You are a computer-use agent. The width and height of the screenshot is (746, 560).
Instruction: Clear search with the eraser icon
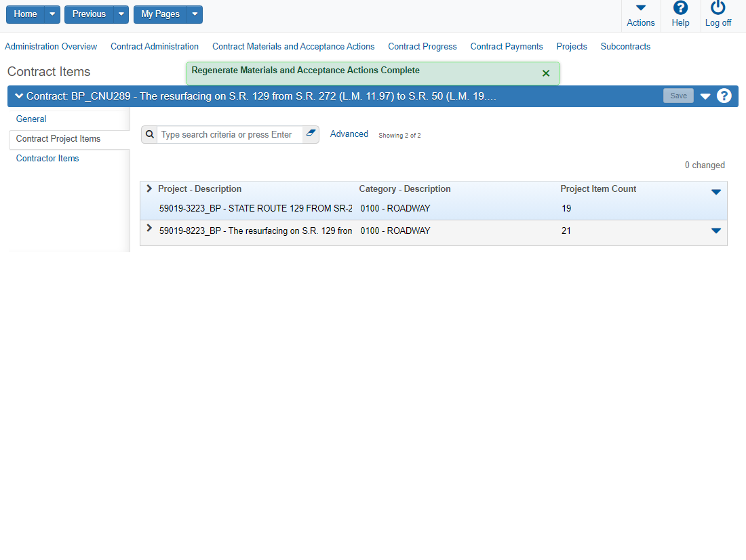click(x=311, y=134)
